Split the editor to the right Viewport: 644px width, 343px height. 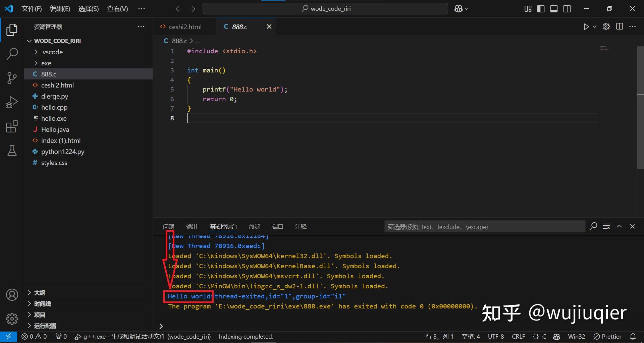click(x=620, y=26)
